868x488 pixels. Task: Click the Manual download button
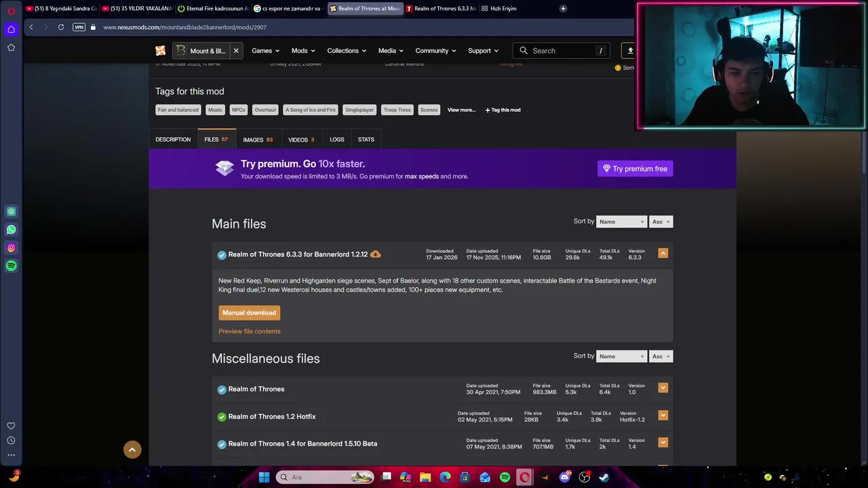point(249,312)
